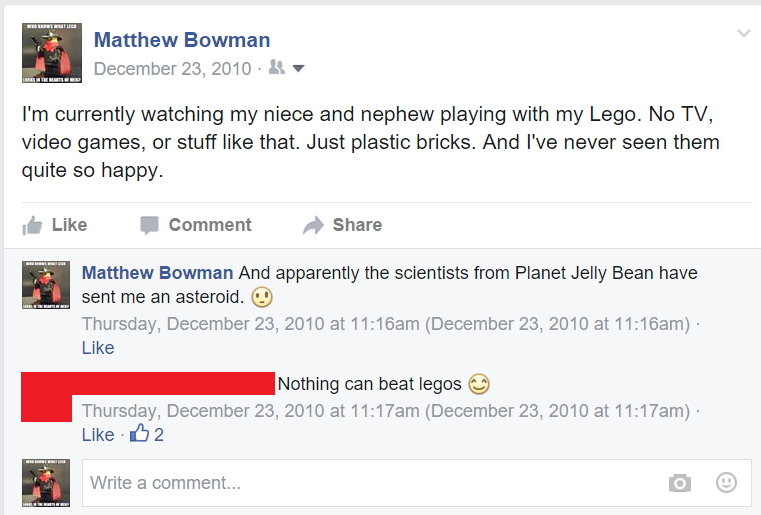761x515 pixels.
Task: Click the avatar beside the first comment
Action: 45,284
